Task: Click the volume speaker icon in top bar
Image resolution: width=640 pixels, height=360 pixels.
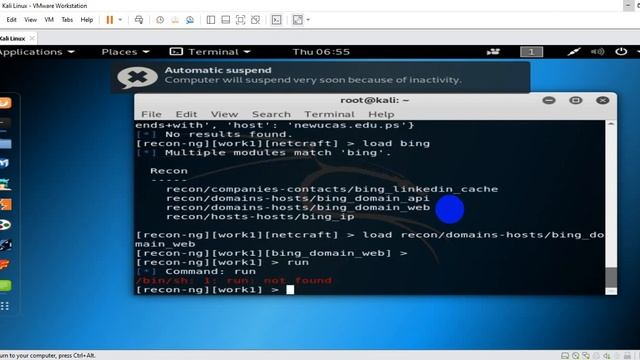Action: [598, 52]
